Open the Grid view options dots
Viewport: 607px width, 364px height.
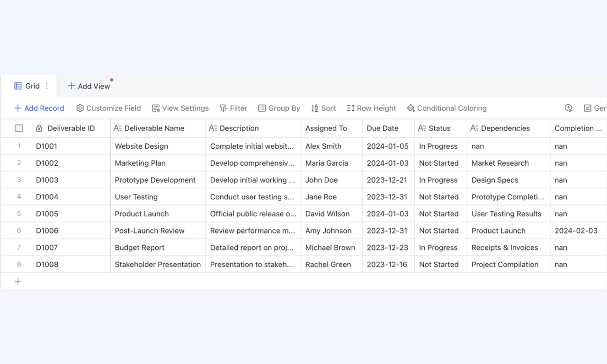pyautogui.click(x=46, y=86)
